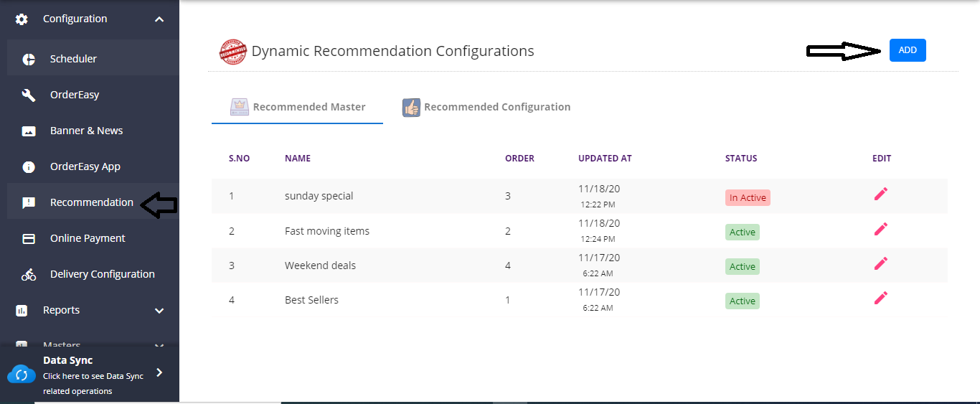Expand the Reports menu

pos(159,311)
